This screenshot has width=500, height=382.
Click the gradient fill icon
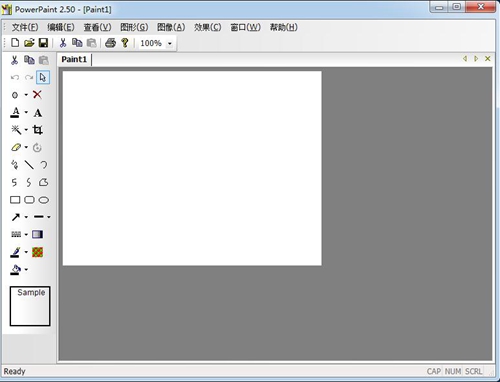(37, 234)
